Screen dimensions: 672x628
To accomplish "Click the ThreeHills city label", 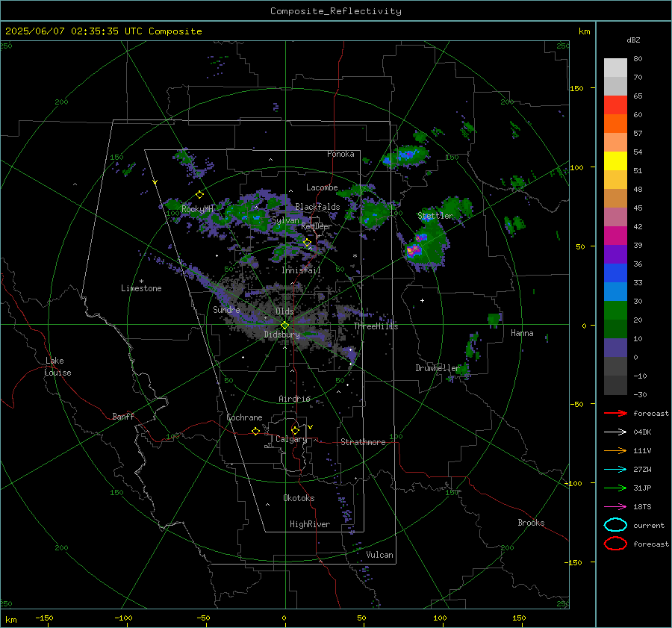I will [x=376, y=326].
